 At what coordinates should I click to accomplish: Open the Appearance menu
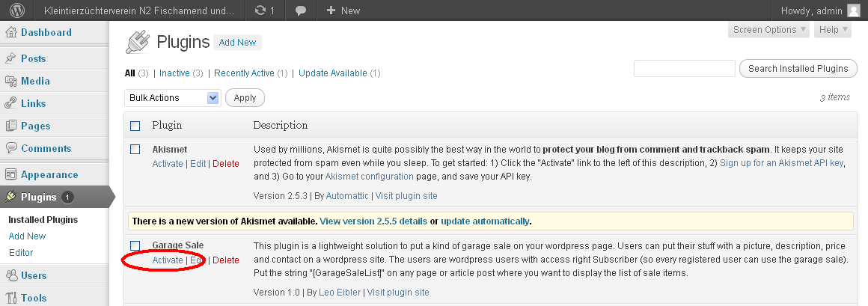coord(49,174)
